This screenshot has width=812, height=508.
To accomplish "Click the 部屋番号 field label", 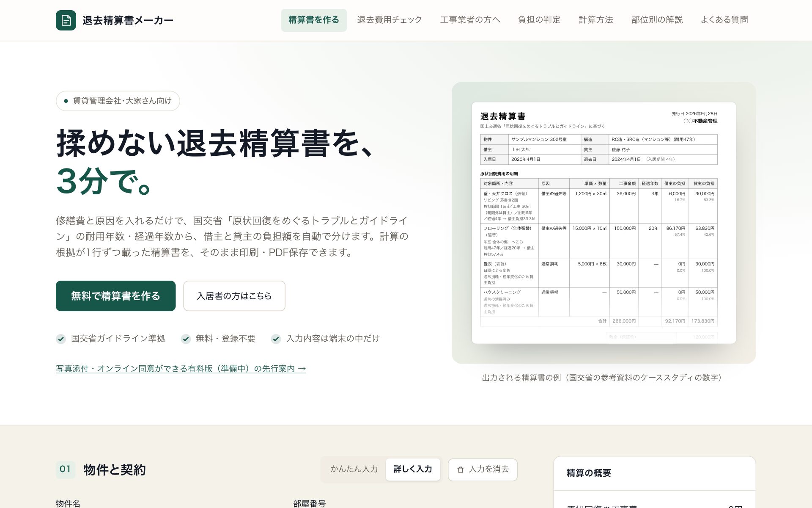I will [x=310, y=503].
